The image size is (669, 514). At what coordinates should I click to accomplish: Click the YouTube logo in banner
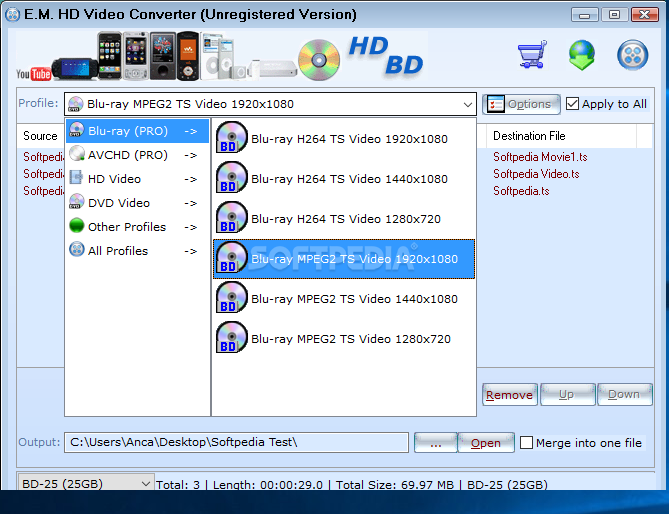33,74
